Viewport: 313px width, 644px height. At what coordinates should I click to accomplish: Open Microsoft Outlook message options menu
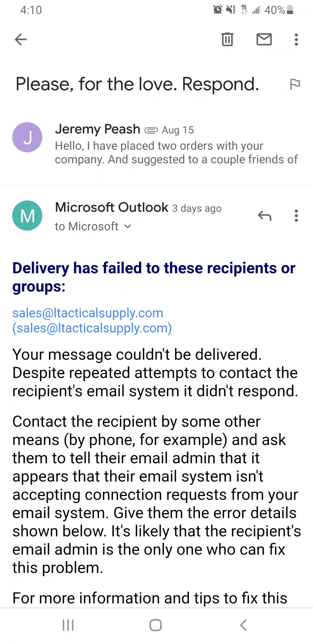point(296,216)
